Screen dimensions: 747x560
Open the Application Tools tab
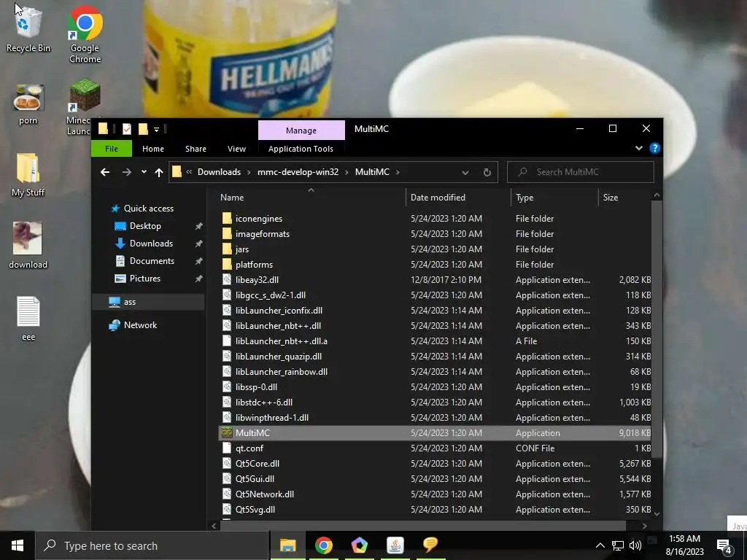[x=301, y=149]
